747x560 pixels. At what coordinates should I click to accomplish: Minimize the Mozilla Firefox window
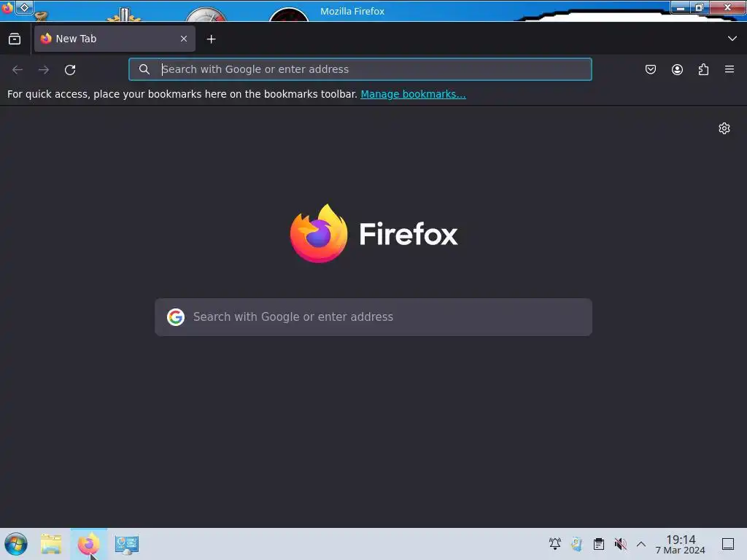[681, 7]
